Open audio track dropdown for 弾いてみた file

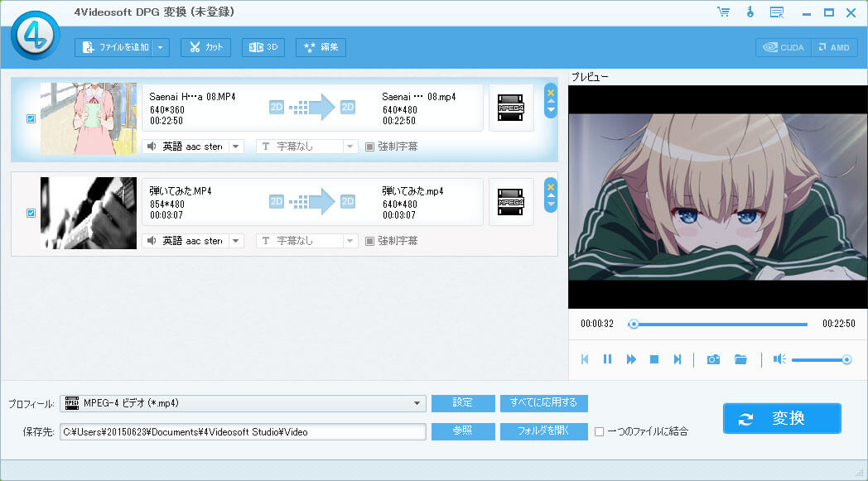tap(236, 241)
